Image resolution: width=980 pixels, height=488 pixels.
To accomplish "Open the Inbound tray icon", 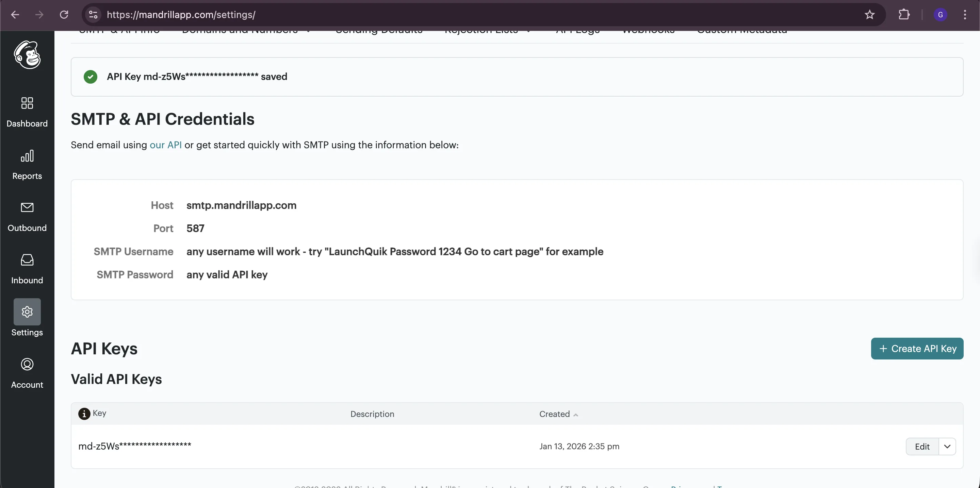I will (x=27, y=260).
